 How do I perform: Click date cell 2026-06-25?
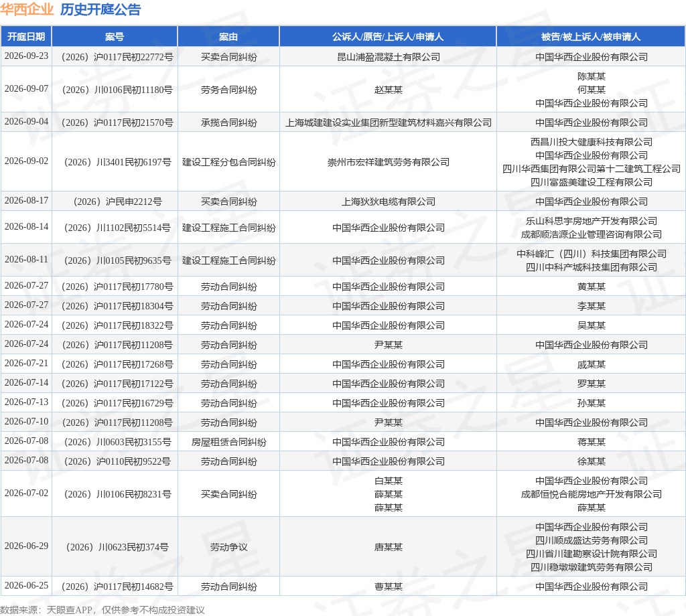pos(26,585)
